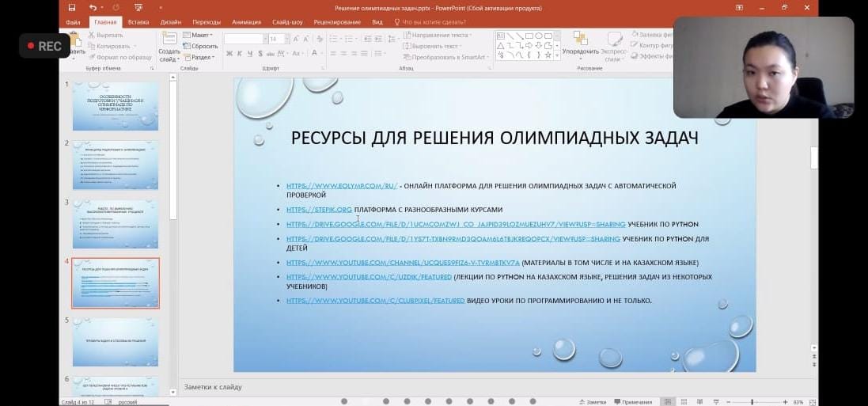Expand Раздел section dropdown
Screen dimensions: 868x406
199,57
